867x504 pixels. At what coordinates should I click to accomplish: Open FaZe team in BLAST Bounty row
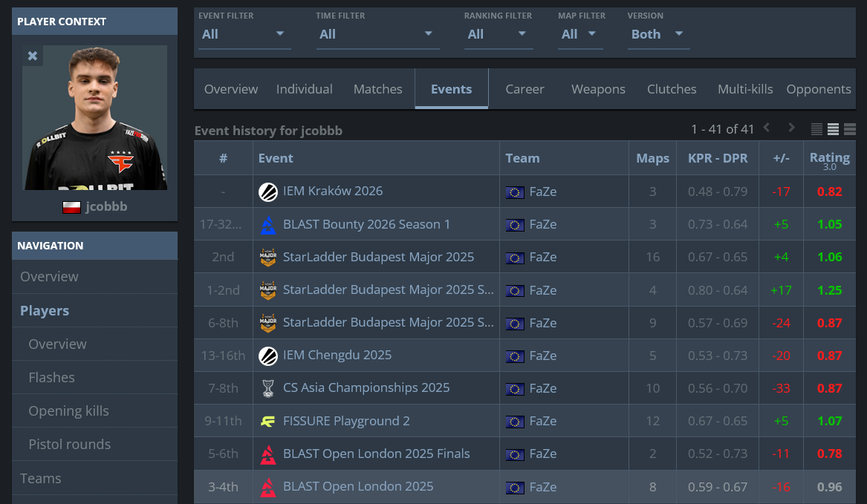(542, 224)
